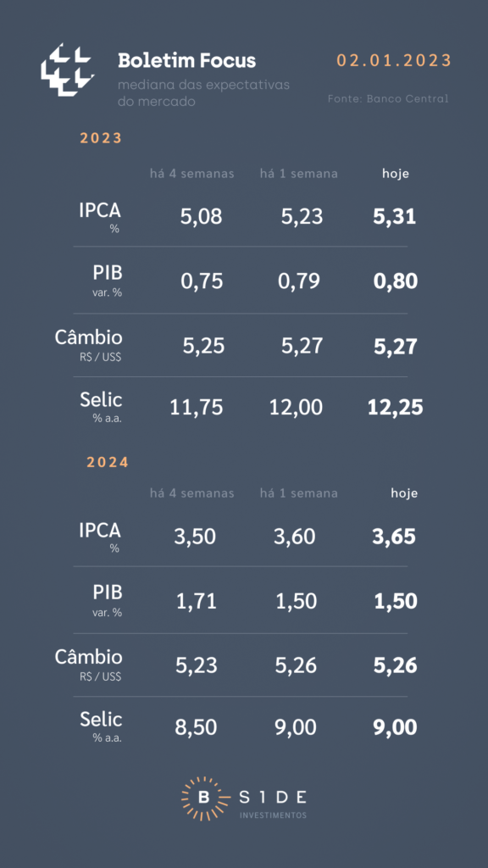Click the Fonte: Banco Central text
Viewport: 488px width, 868px height.
click(388, 99)
